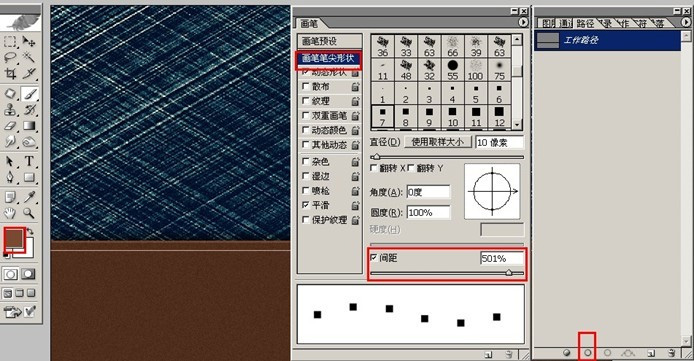Choose the Zoom magnifier tool

click(29, 213)
